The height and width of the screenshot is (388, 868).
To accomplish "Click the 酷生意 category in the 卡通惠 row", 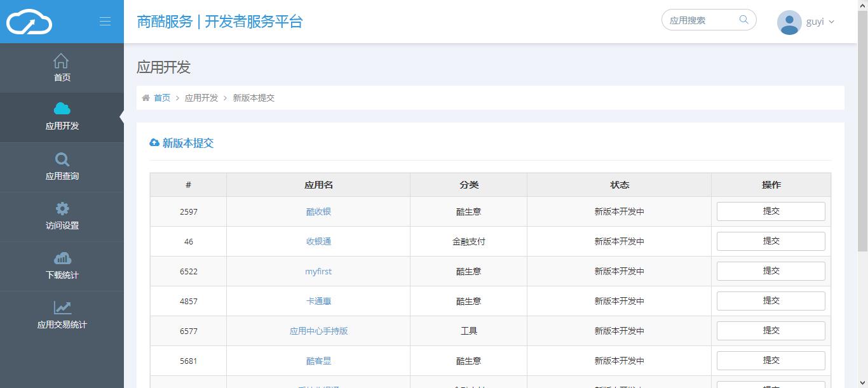I will point(469,301).
